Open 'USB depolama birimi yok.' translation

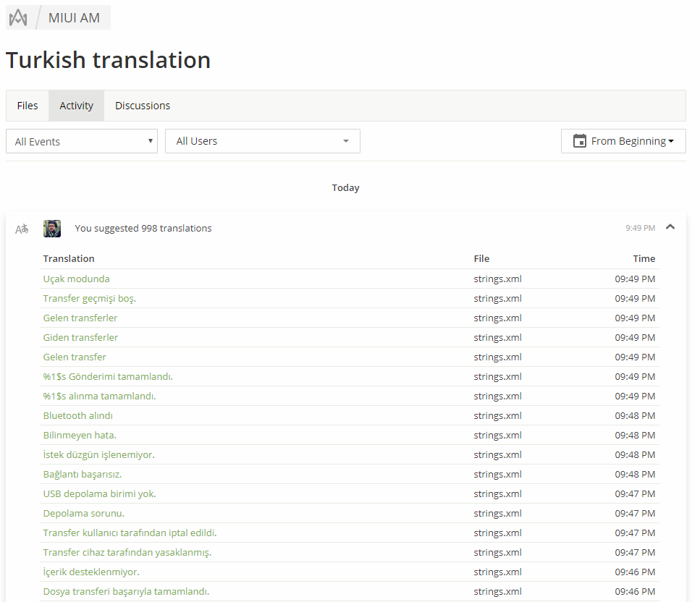(x=100, y=494)
